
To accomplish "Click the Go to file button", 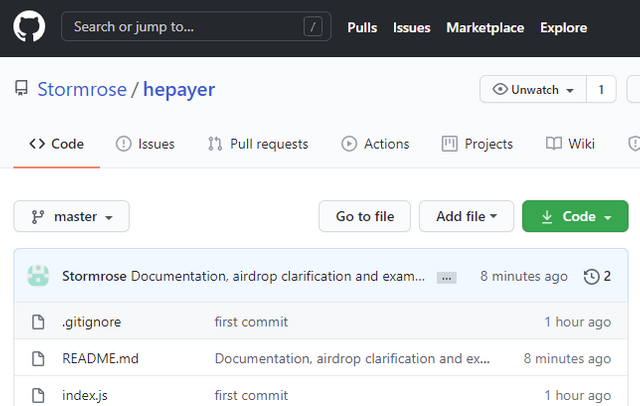I will click(x=364, y=216).
